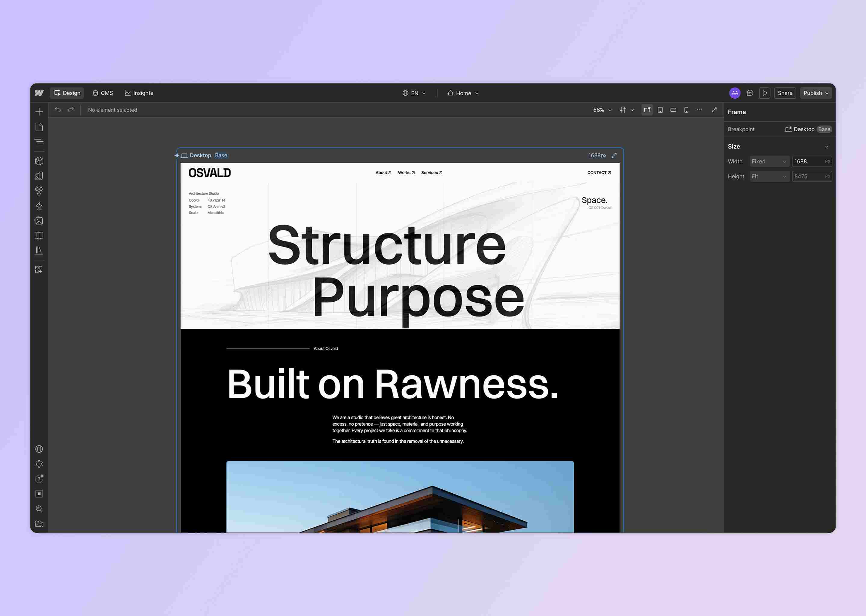Click Services nav link on canvas
Screen dimensions: 866x616
pyautogui.click(x=431, y=173)
